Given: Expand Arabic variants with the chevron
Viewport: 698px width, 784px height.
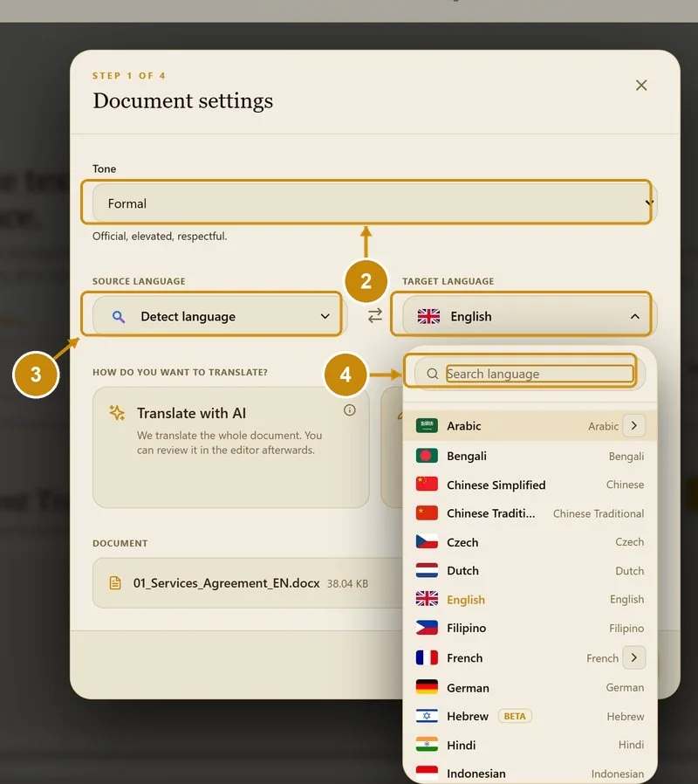Looking at the screenshot, I should coord(634,425).
